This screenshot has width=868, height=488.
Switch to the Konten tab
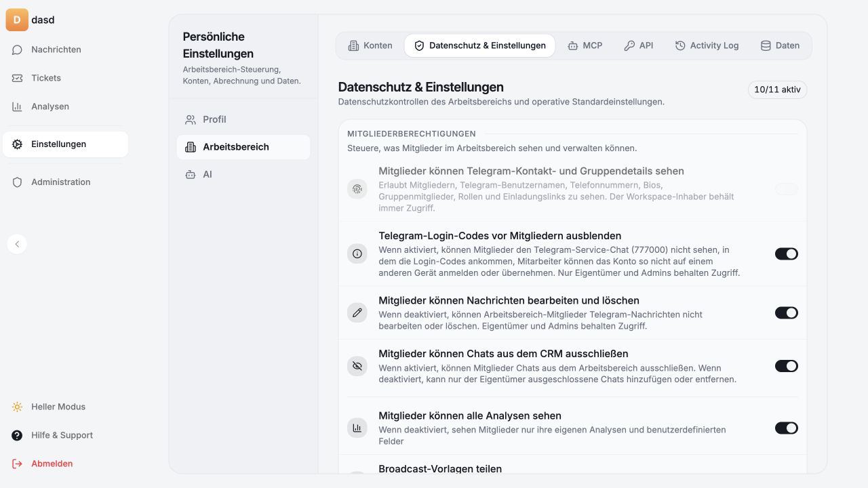tap(370, 45)
